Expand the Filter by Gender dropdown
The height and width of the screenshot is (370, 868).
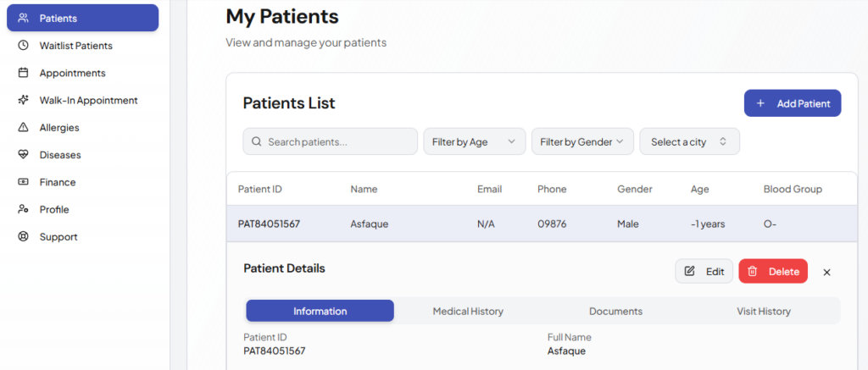coord(582,141)
